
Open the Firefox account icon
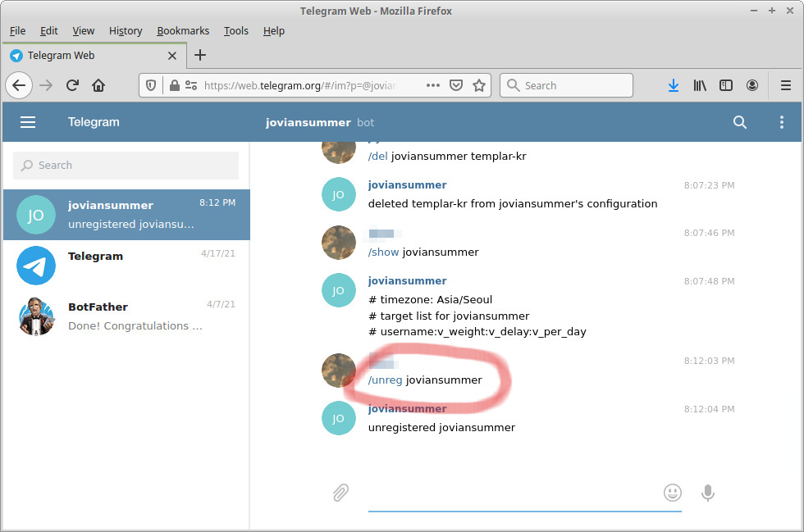pyautogui.click(x=752, y=85)
